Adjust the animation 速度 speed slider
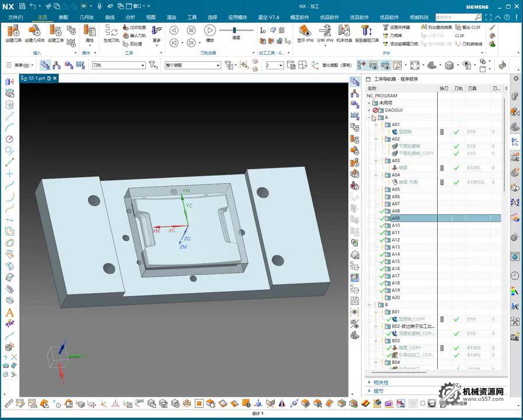Image resolution: width=523 pixels, height=420 pixels. tap(235, 30)
